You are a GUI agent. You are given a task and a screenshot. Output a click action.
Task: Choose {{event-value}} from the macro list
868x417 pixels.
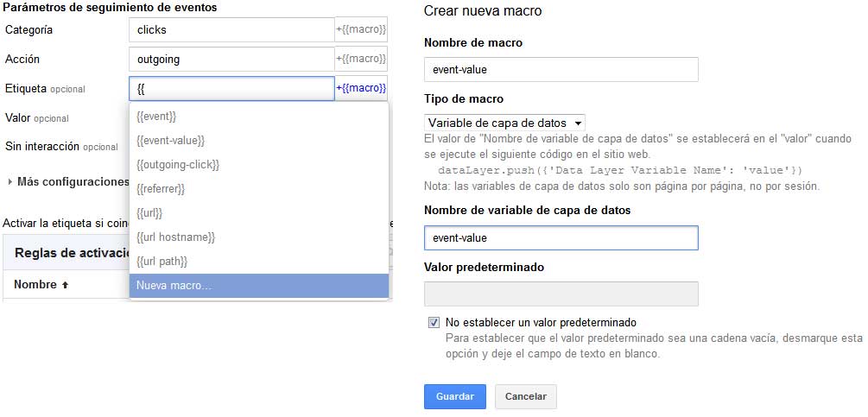pyautogui.click(x=258, y=141)
